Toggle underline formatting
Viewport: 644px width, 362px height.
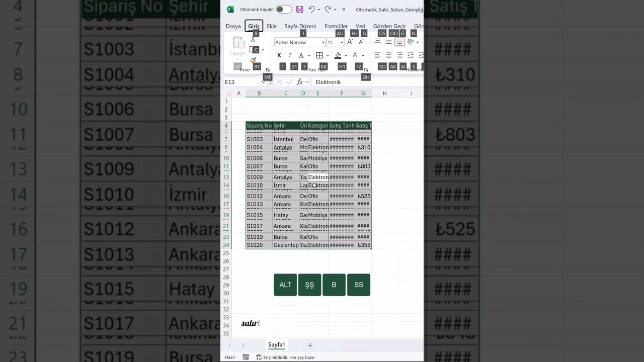[x=301, y=55]
